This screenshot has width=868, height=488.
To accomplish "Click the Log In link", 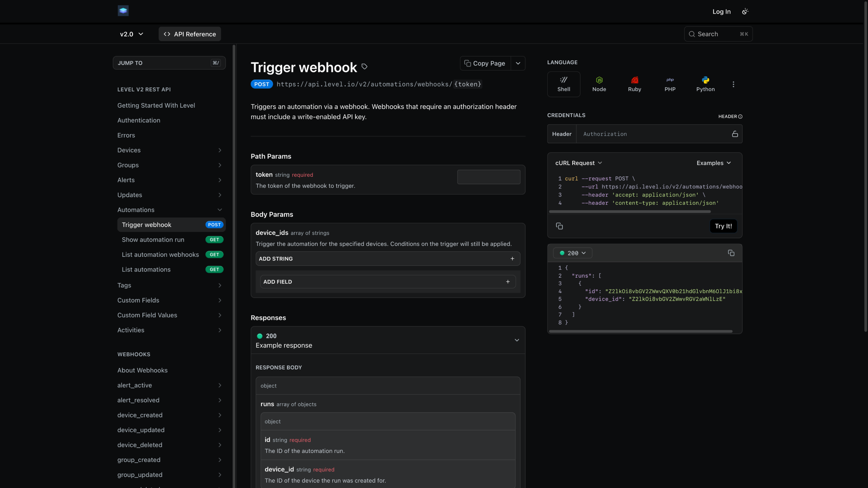I will (x=721, y=12).
